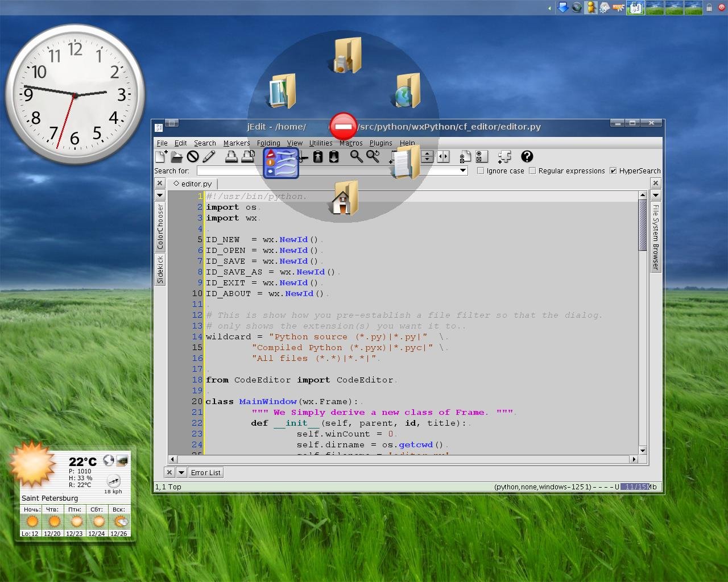728x582 pixels.
Task: Open Page Setup with second printer icon
Action: pos(247,156)
